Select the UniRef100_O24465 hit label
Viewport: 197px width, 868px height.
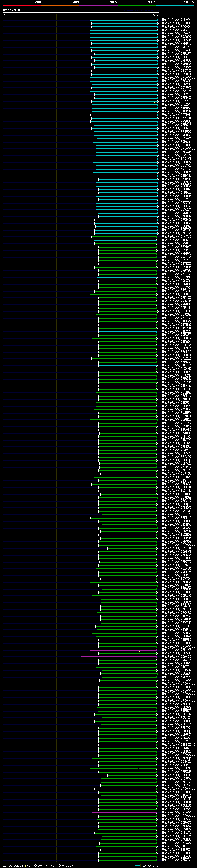tap(177, 345)
